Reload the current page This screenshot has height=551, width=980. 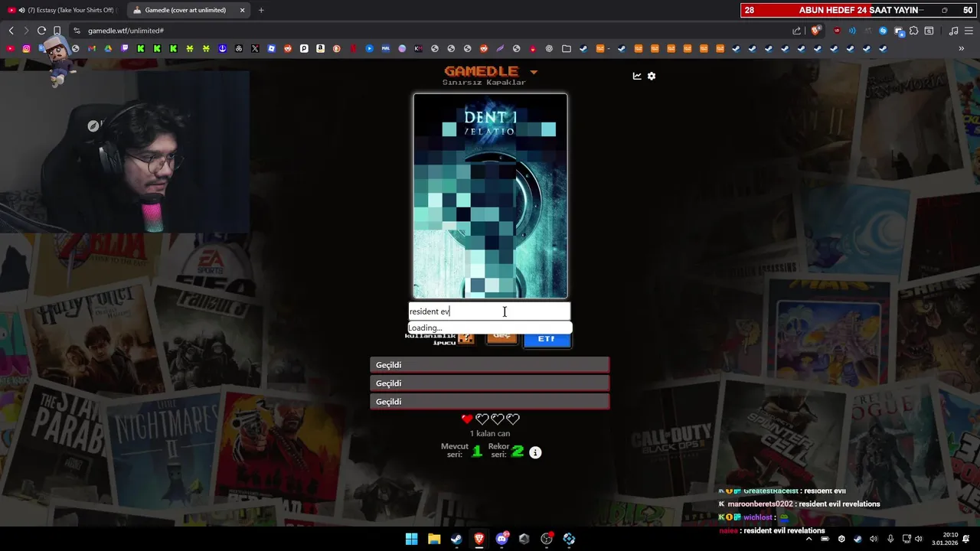point(41,31)
